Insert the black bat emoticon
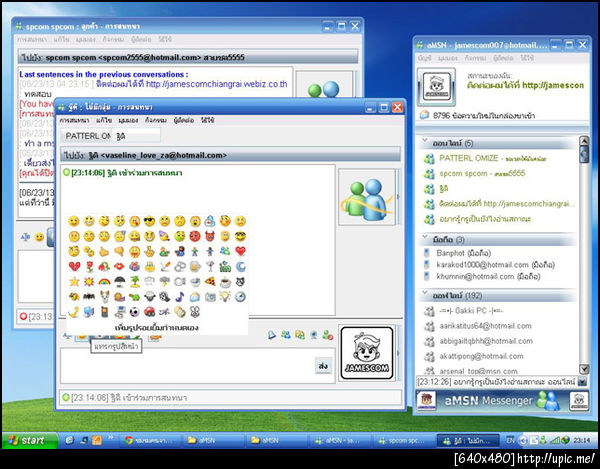This screenshot has width=600, height=469. [89, 296]
